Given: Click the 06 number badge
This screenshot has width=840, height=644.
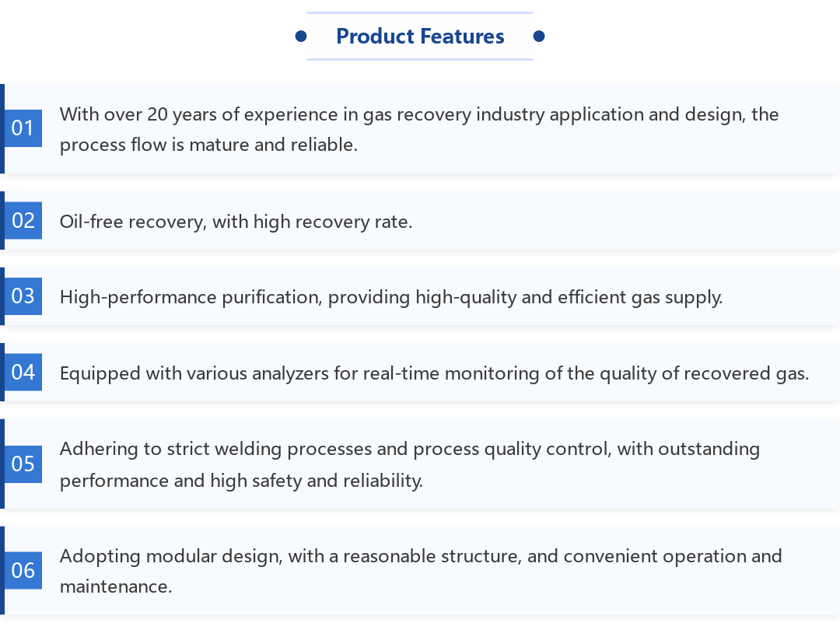Looking at the screenshot, I should [23, 570].
